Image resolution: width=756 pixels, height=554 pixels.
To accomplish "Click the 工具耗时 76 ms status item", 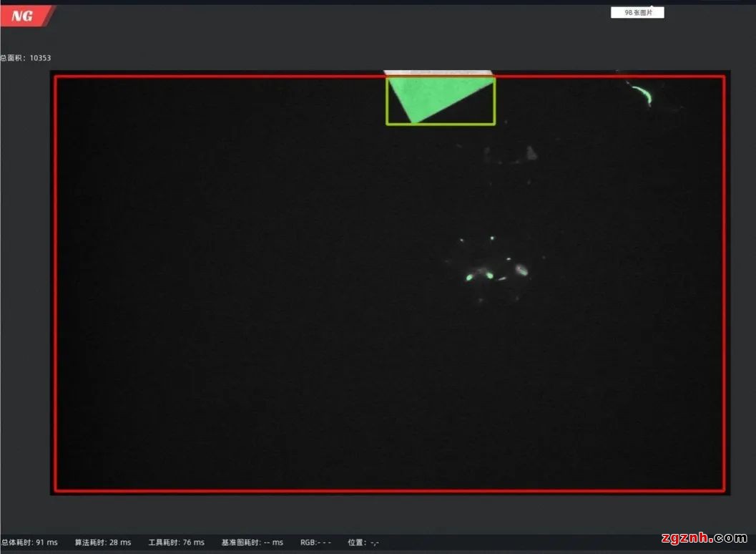I will click(x=176, y=543).
